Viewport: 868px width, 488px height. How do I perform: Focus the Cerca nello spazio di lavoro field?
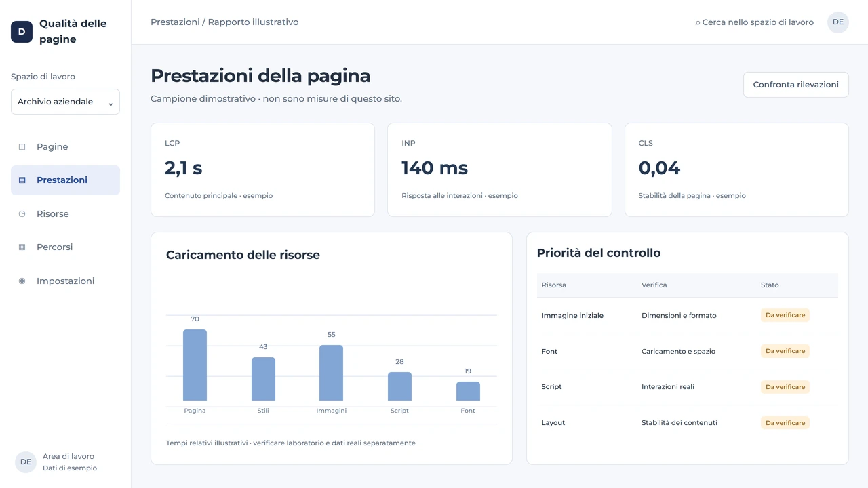[x=755, y=22]
